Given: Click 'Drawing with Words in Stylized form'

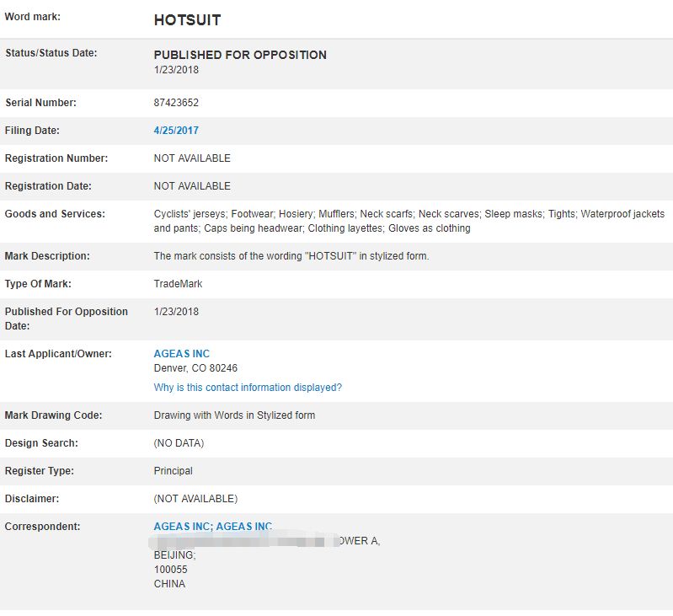Looking at the screenshot, I should (x=234, y=415).
